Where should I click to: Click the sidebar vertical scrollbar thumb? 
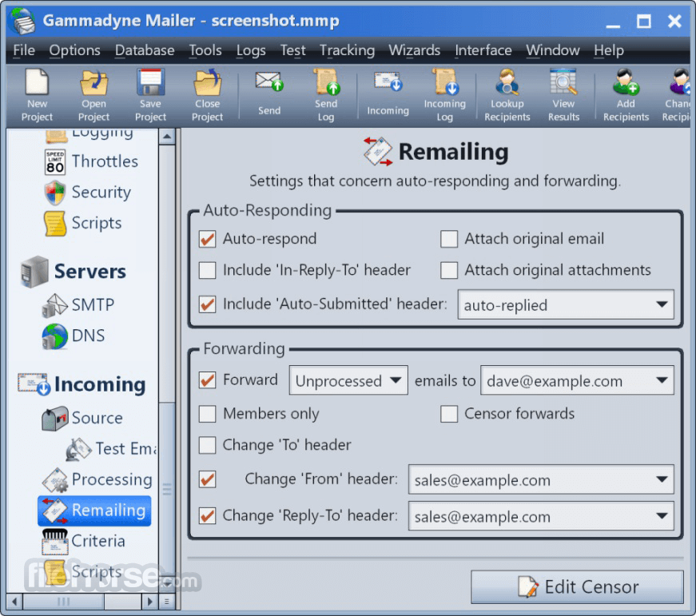point(167,488)
